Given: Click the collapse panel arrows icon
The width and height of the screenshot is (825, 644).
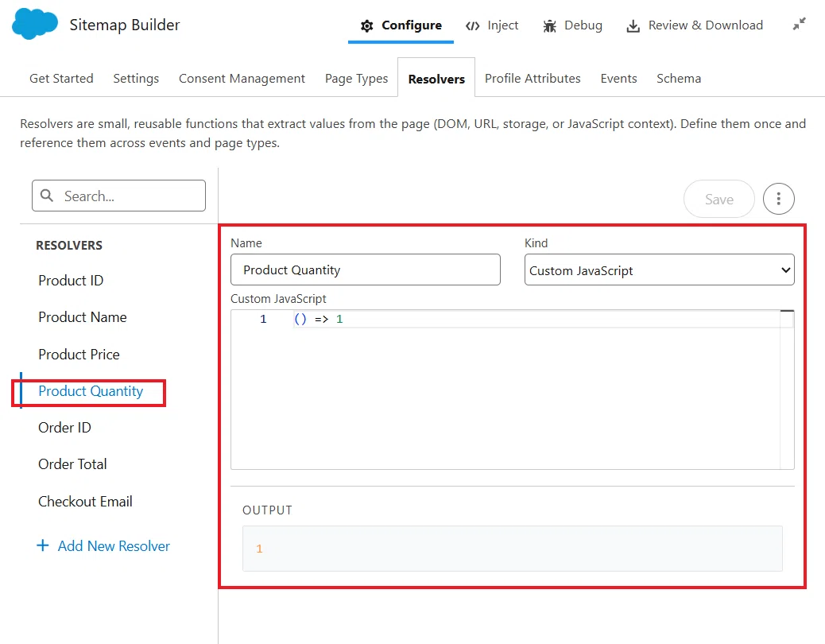Looking at the screenshot, I should point(800,24).
